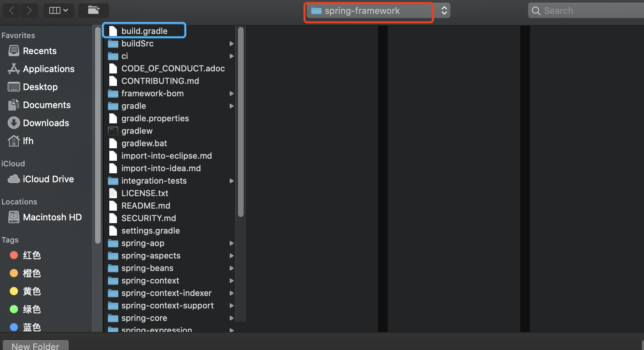644x350 pixels.
Task: Go forward with the right chevron button
Action: (29, 10)
